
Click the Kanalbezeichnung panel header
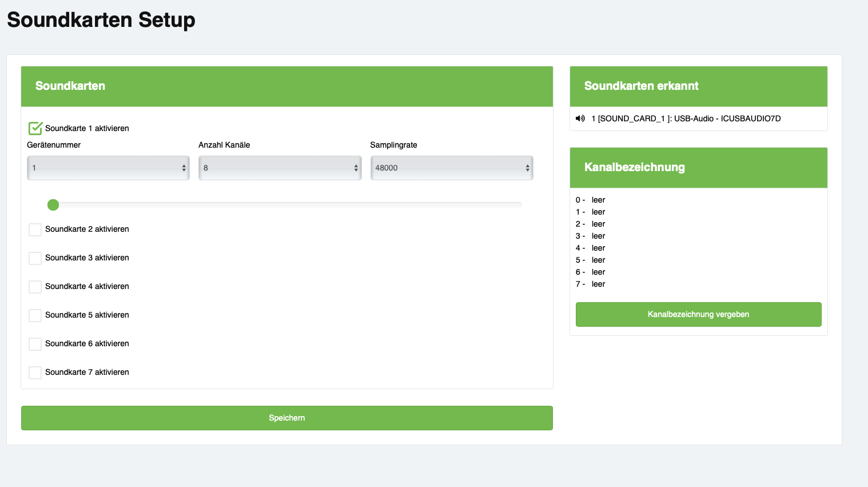699,168
